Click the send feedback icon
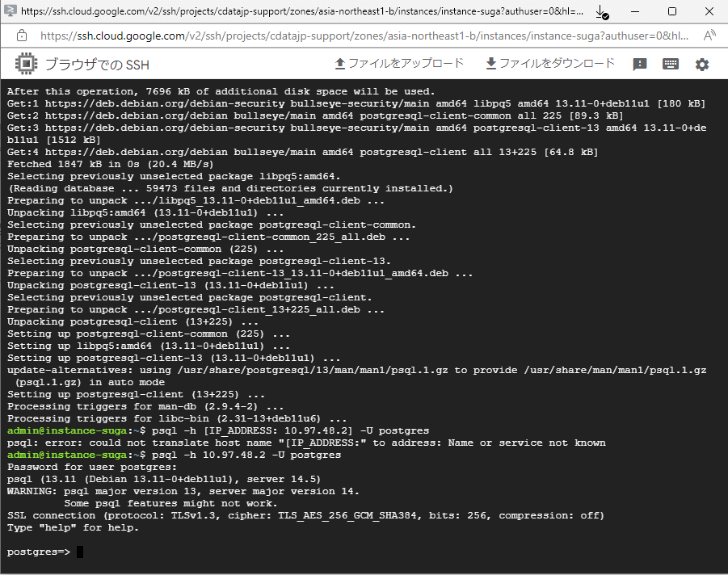The image size is (728, 575). (639, 64)
